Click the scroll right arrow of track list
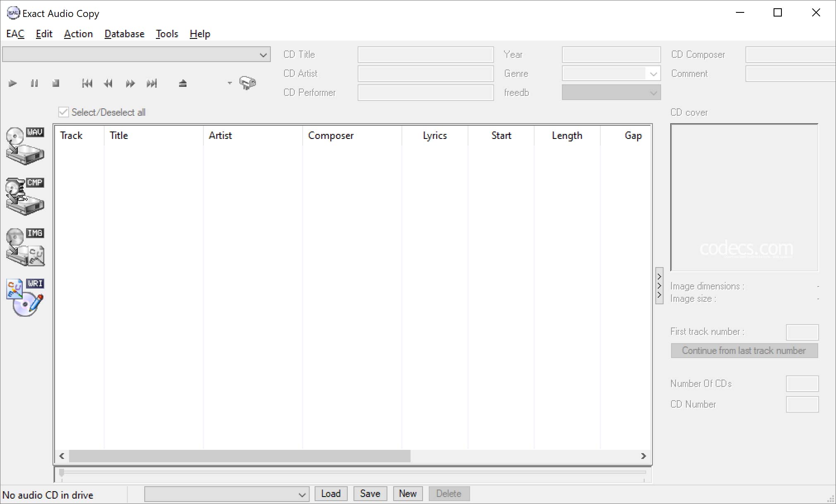 coord(643,456)
